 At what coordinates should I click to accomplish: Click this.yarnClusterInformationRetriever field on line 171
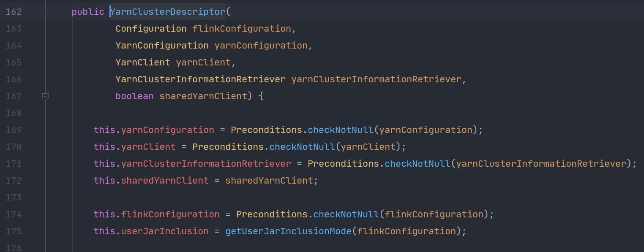[206, 164]
